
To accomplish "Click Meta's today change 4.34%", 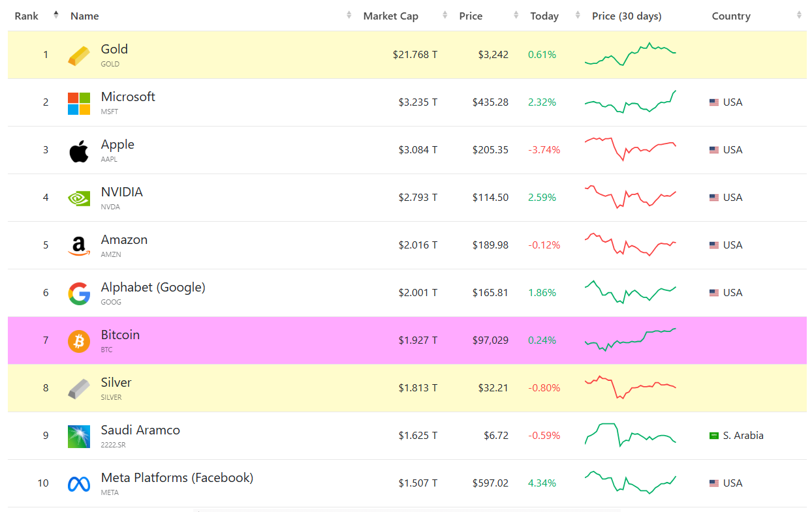I will tap(542, 483).
